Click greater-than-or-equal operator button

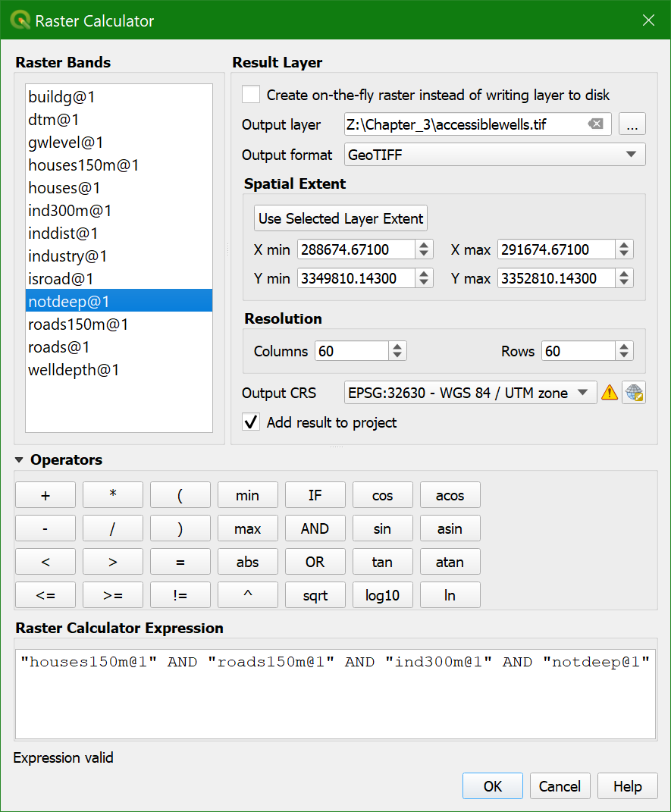pos(113,595)
